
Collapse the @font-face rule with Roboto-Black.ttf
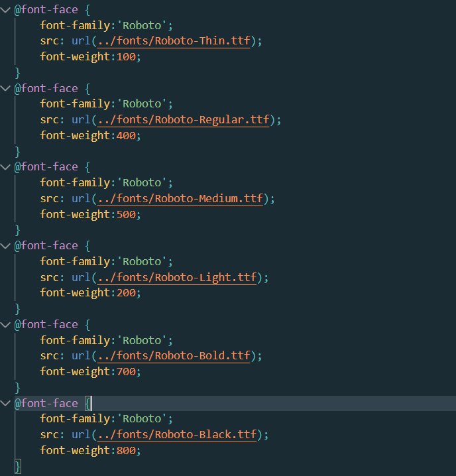coord(5,404)
